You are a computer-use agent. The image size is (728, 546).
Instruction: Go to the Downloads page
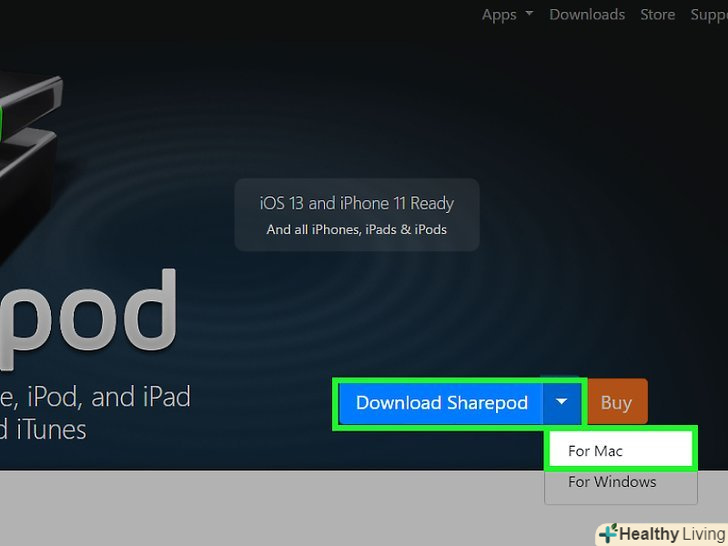tap(587, 15)
